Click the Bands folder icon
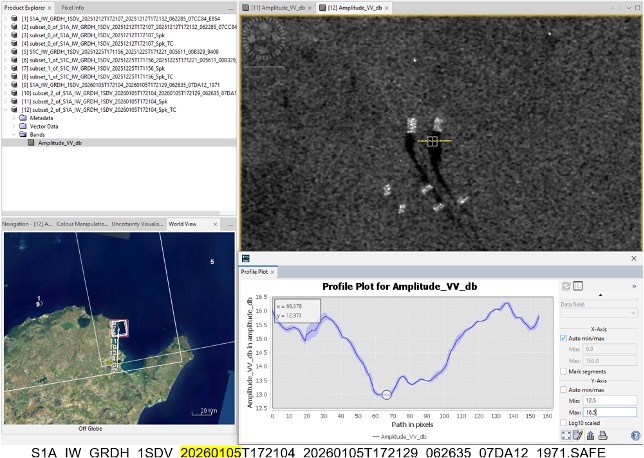The width and height of the screenshot is (644, 458). click(23, 134)
